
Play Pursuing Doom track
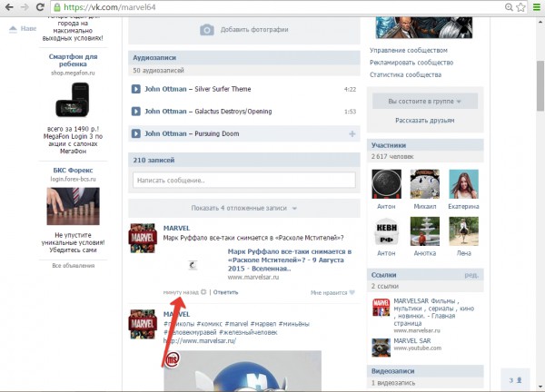[136, 133]
